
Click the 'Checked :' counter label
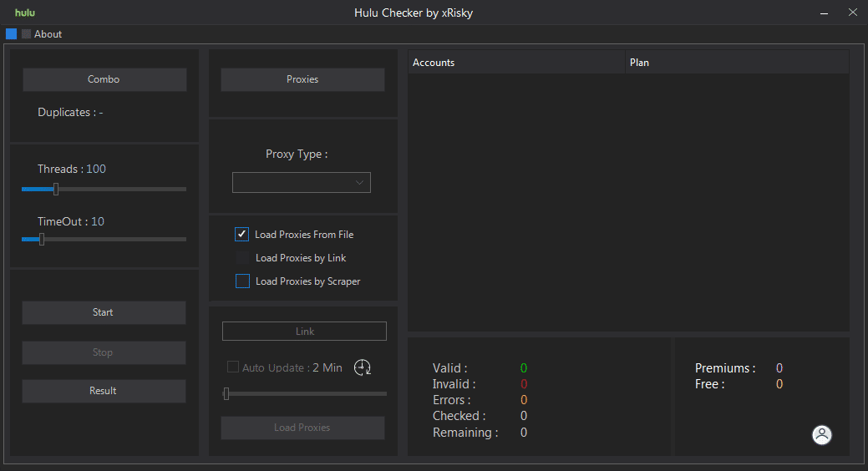point(459,416)
